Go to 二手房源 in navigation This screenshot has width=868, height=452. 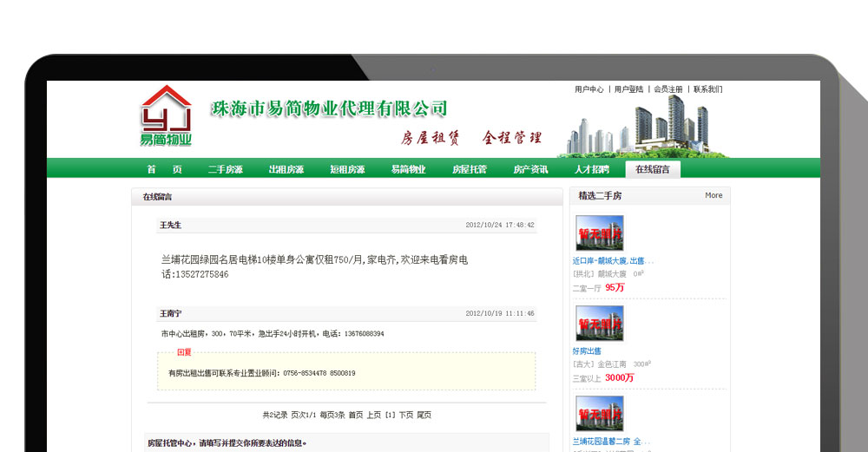pyautogui.click(x=226, y=169)
